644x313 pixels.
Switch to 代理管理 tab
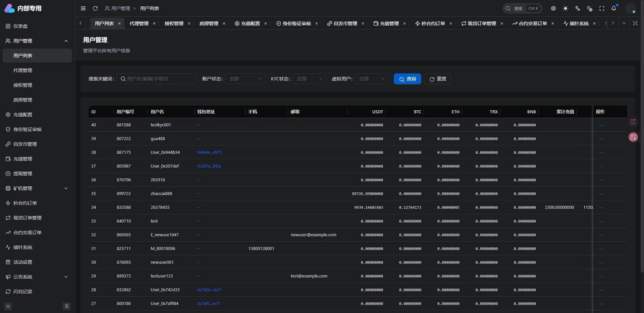(139, 23)
